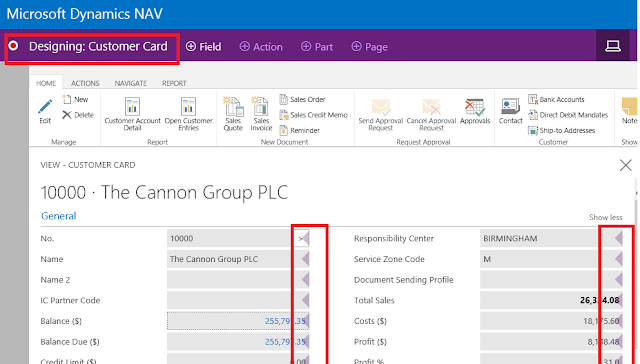Image resolution: width=640 pixels, height=364 pixels.
Task: Open Ship-to Addresses
Action: tap(561, 131)
